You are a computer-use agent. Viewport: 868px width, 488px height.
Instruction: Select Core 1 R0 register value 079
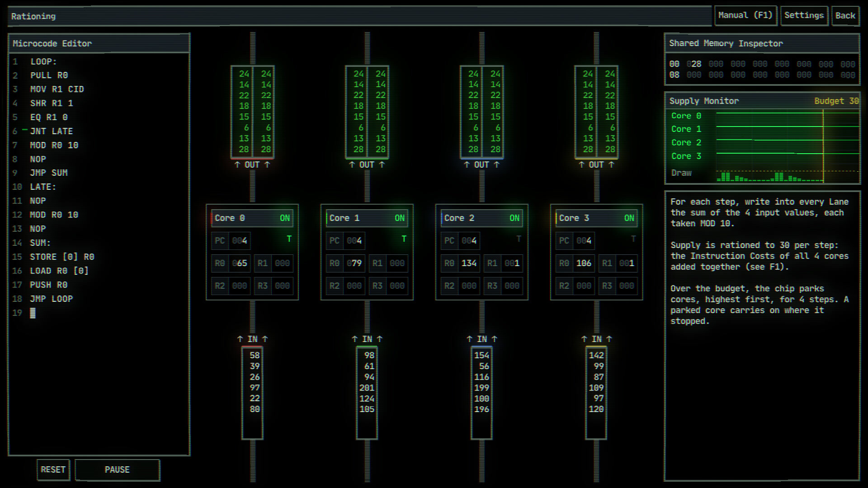point(354,263)
